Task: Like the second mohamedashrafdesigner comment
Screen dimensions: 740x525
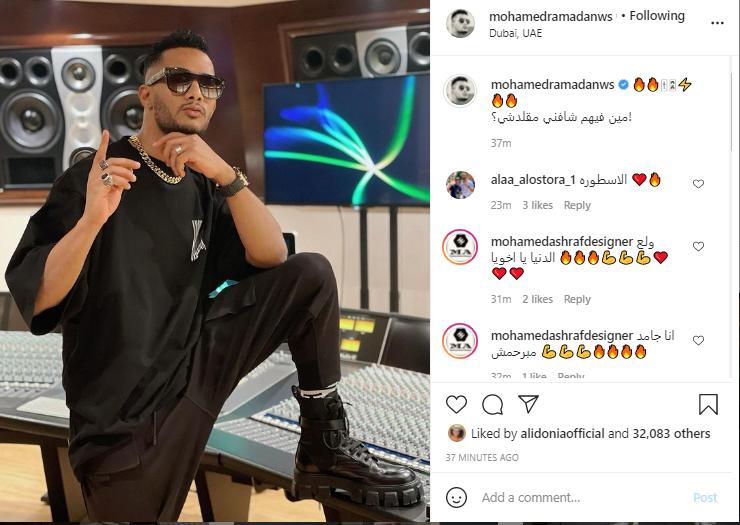Action: pyautogui.click(x=698, y=340)
